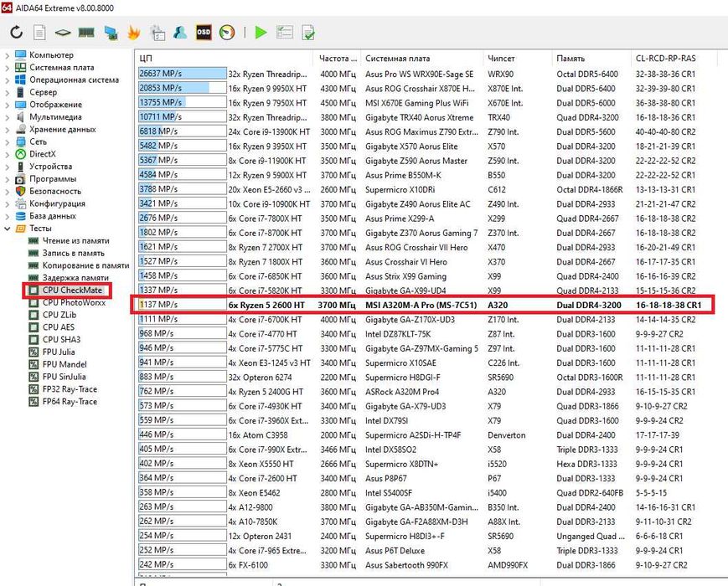The image size is (728, 586).
Task: Click the results checkmark document icon
Action: coord(307,33)
